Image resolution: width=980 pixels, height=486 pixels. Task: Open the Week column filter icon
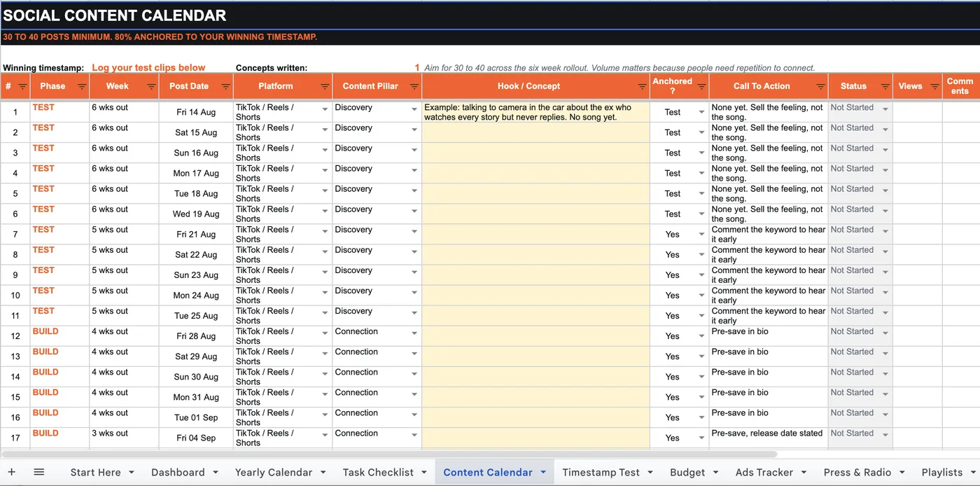pyautogui.click(x=151, y=87)
